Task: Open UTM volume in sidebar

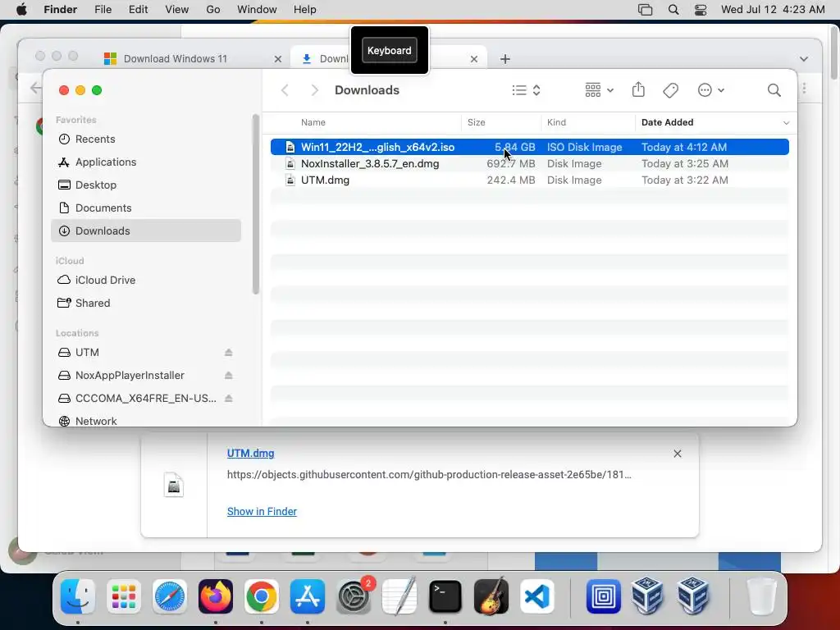Action: click(87, 353)
